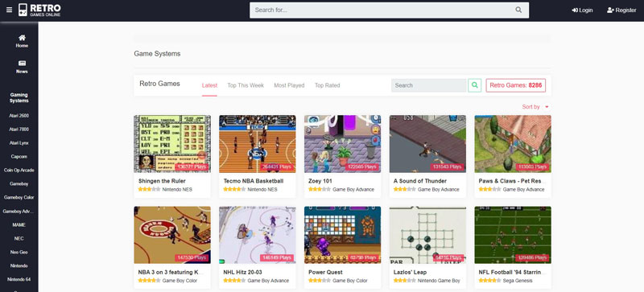Open Tecmo NBA Basketball thumbnail
The width and height of the screenshot is (644, 292).
pos(257,144)
